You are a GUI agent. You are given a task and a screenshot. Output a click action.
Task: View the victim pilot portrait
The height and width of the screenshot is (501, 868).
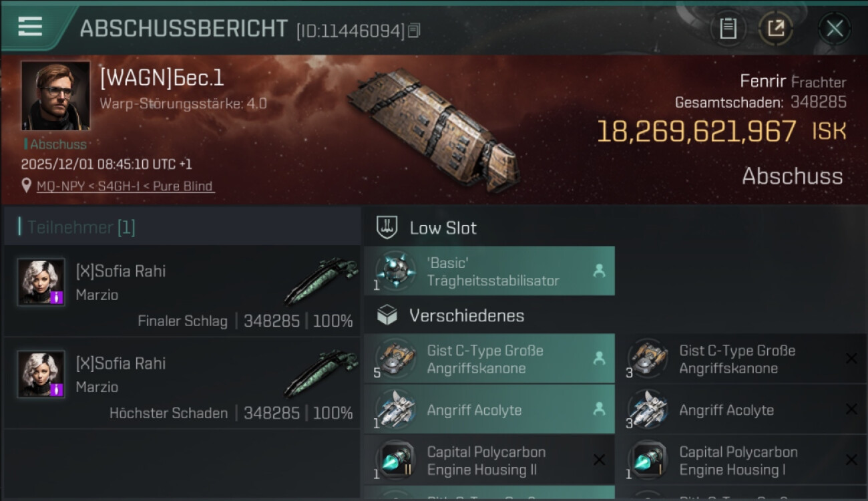click(55, 96)
